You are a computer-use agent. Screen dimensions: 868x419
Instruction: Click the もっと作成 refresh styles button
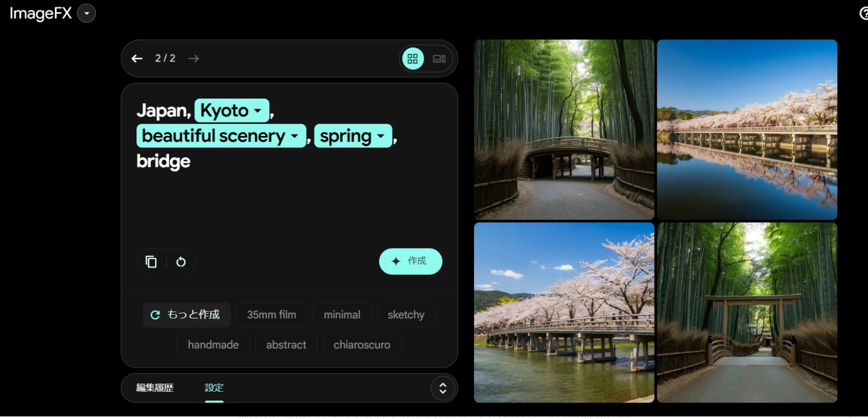186,315
